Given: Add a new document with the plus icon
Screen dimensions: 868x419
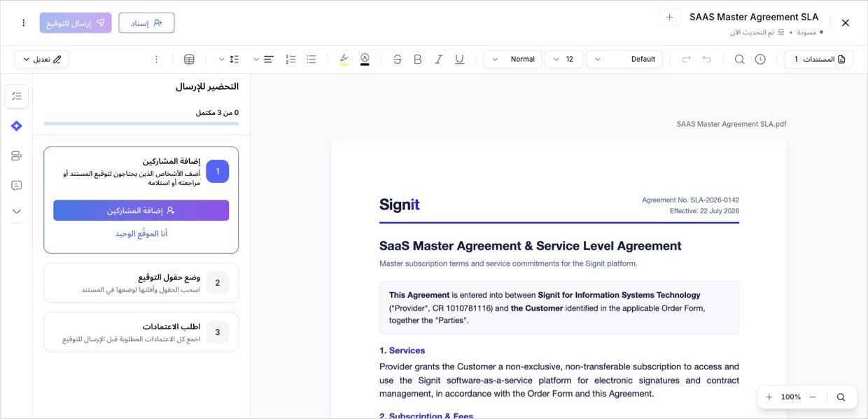Looking at the screenshot, I should pyautogui.click(x=669, y=17).
